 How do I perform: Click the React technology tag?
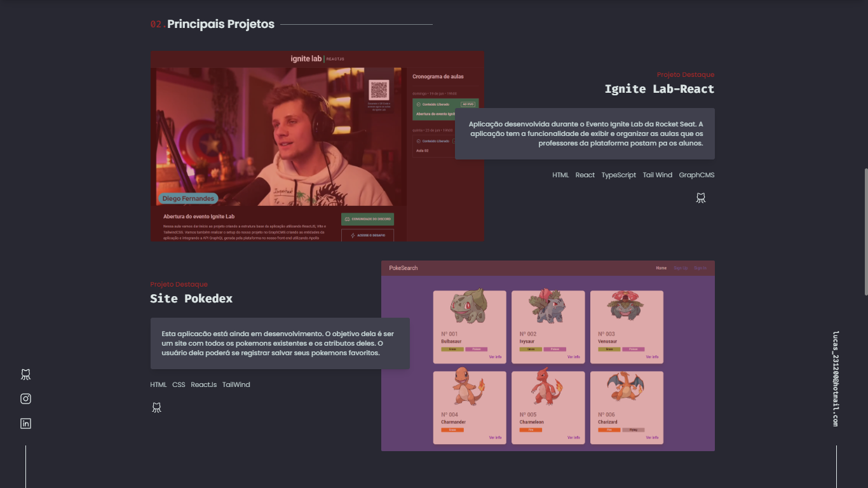point(585,175)
